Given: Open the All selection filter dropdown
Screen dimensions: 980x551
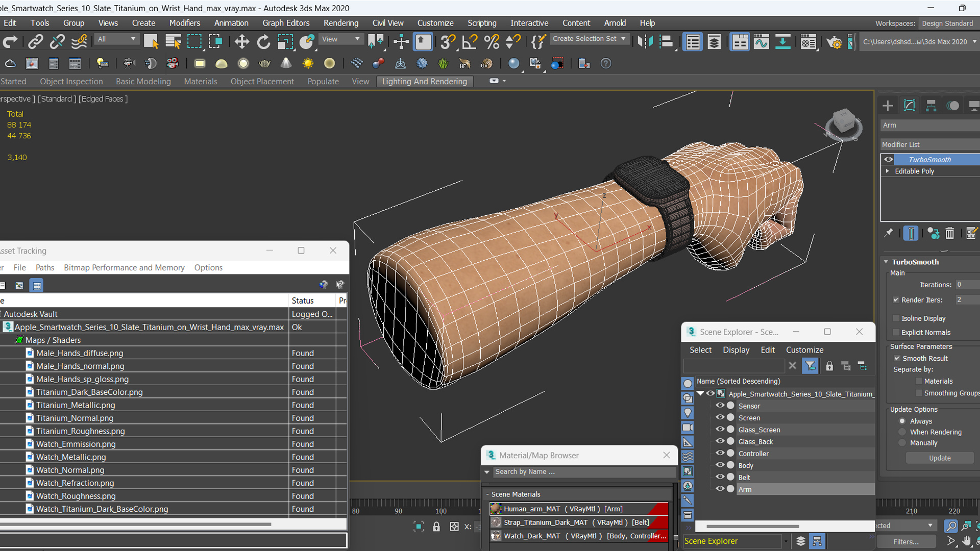Looking at the screenshot, I should pos(116,39).
